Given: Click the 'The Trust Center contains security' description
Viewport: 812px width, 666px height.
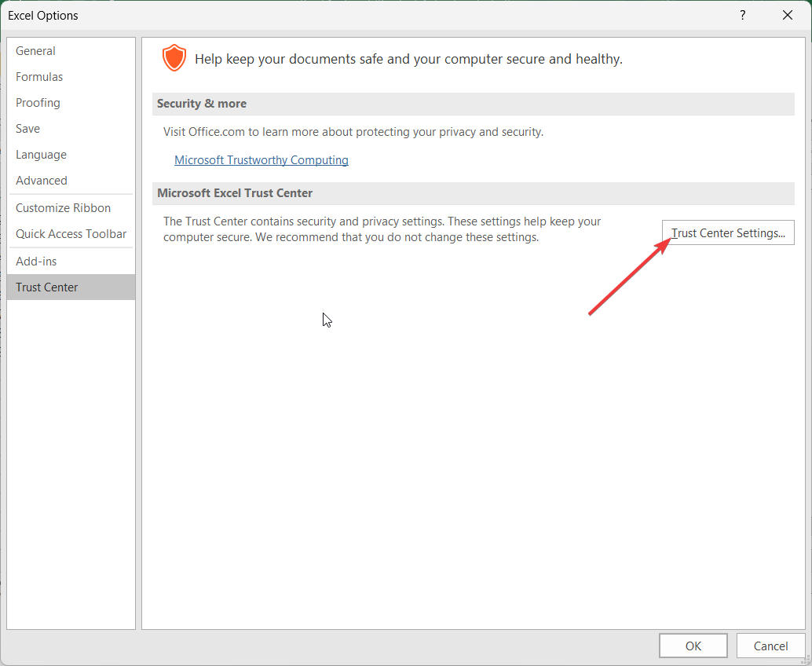Looking at the screenshot, I should tap(382, 229).
